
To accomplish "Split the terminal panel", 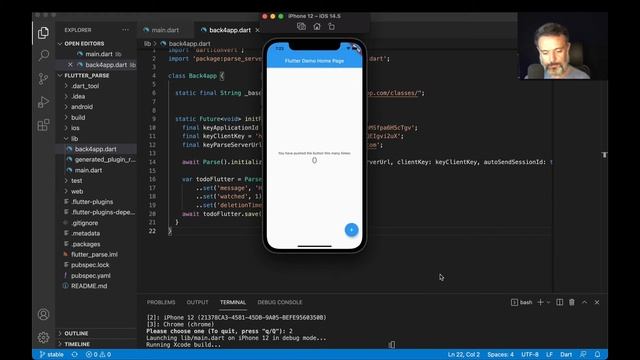I will (x=560, y=302).
